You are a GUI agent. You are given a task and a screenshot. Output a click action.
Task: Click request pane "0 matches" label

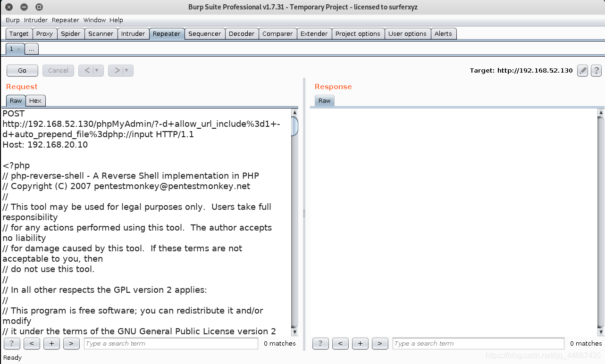pyautogui.click(x=280, y=343)
